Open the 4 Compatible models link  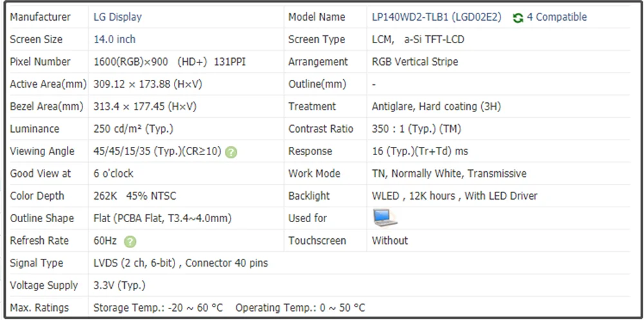pos(556,17)
